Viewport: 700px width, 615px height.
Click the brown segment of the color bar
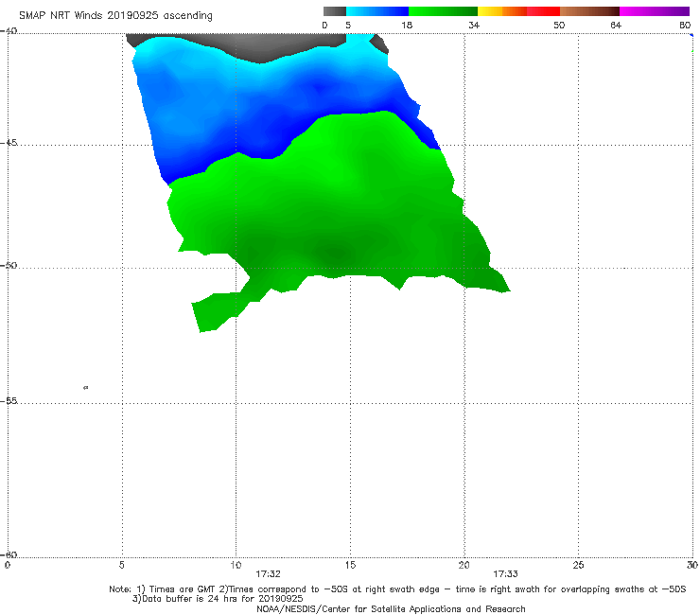point(589,11)
